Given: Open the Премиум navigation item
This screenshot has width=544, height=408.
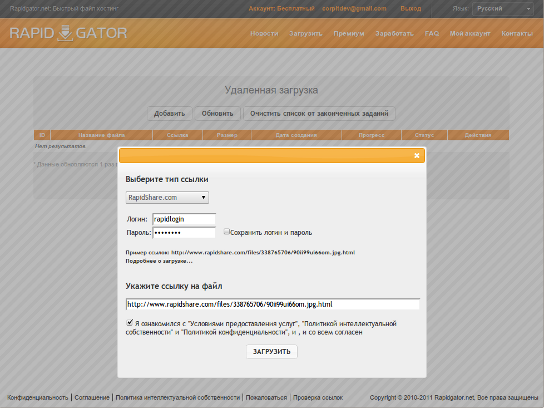Looking at the screenshot, I should point(349,34).
